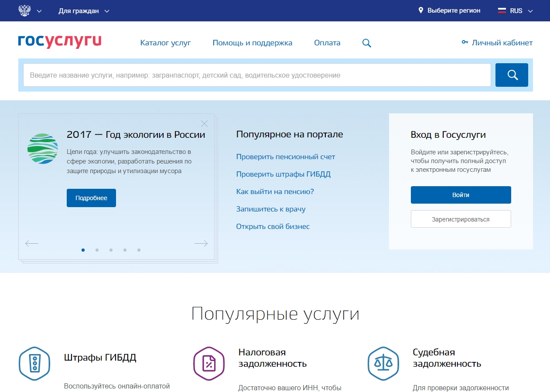Click the magnifier icon in the navigation bar

coord(367,43)
